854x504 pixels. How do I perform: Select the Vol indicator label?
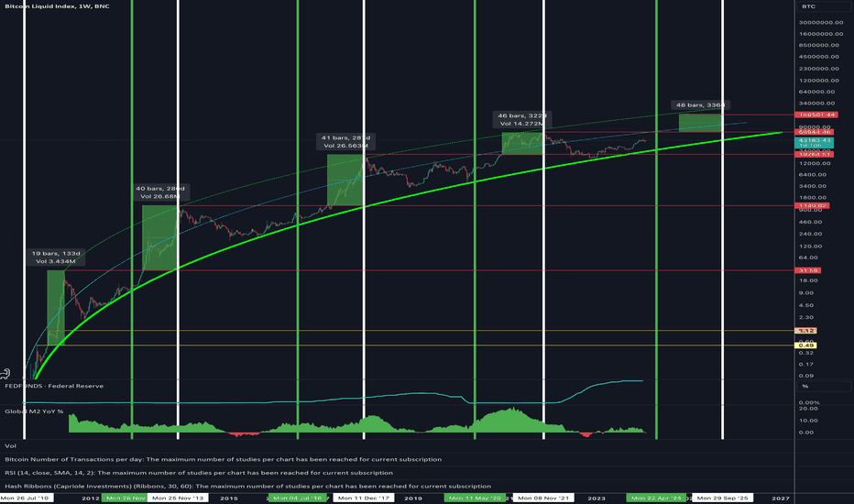[x=10, y=445]
